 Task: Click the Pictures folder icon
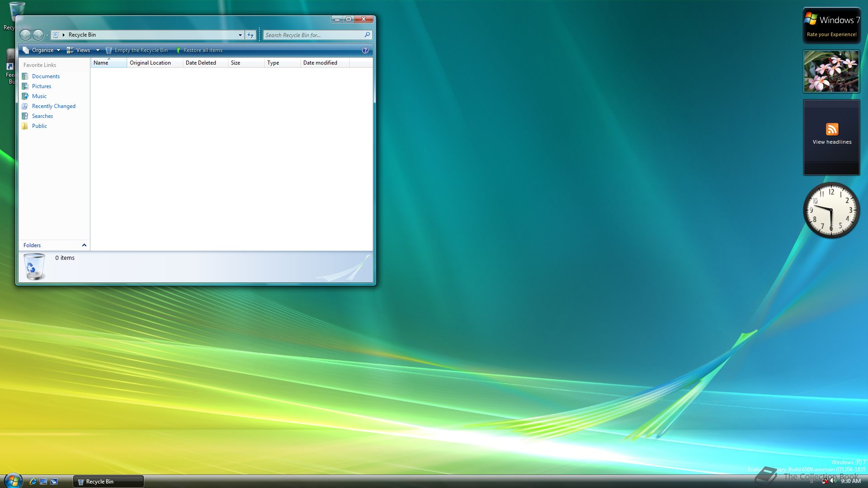coord(25,86)
